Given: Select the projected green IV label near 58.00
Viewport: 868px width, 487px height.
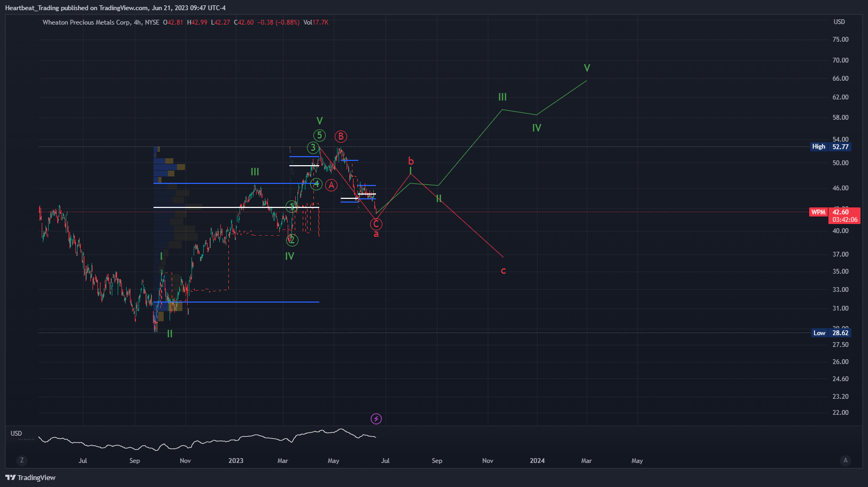Looking at the screenshot, I should 536,128.
